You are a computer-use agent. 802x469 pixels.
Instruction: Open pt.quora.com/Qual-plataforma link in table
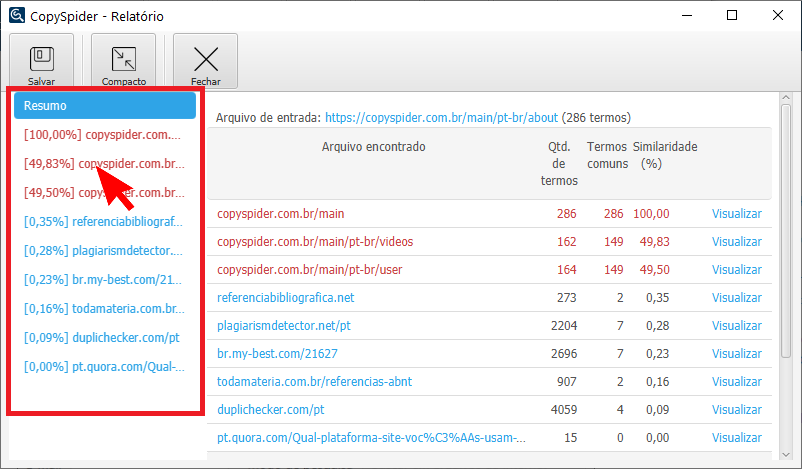(x=371, y=438)
